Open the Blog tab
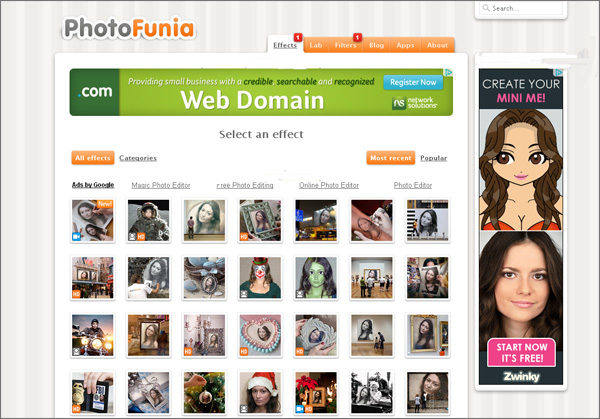The width and height of the screenshot is (600, 419). click(376, 45)
